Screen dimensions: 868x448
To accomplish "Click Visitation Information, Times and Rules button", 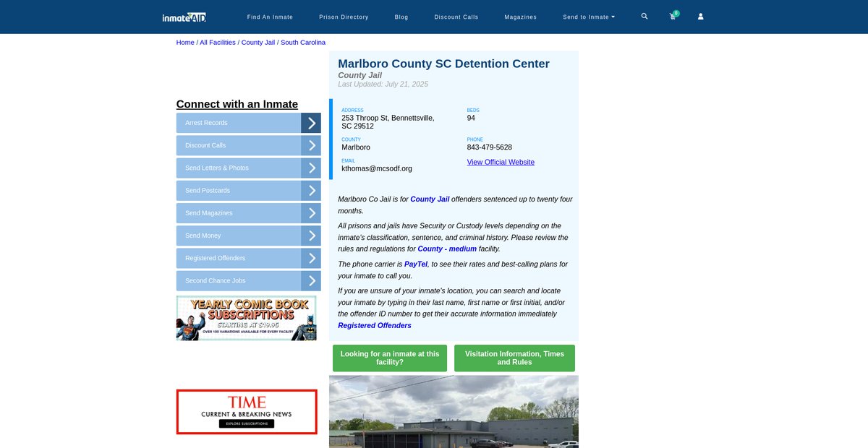I will [514, 358].
